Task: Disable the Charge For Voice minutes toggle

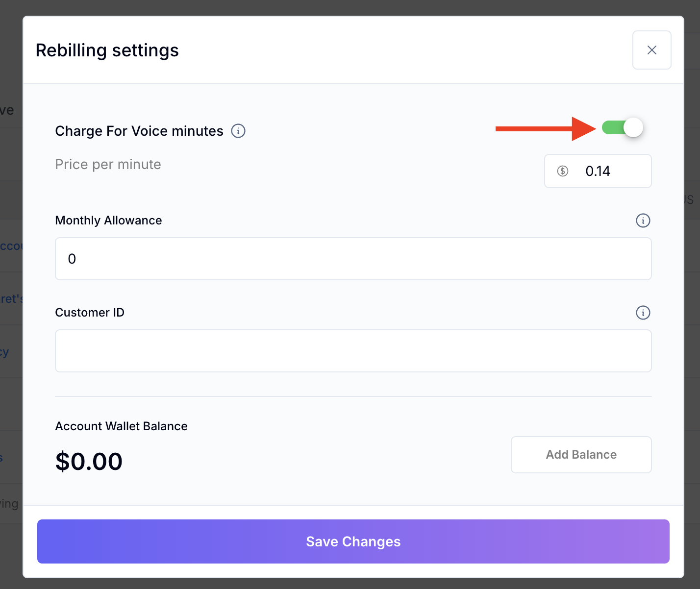Action: [x=623, y=128]
